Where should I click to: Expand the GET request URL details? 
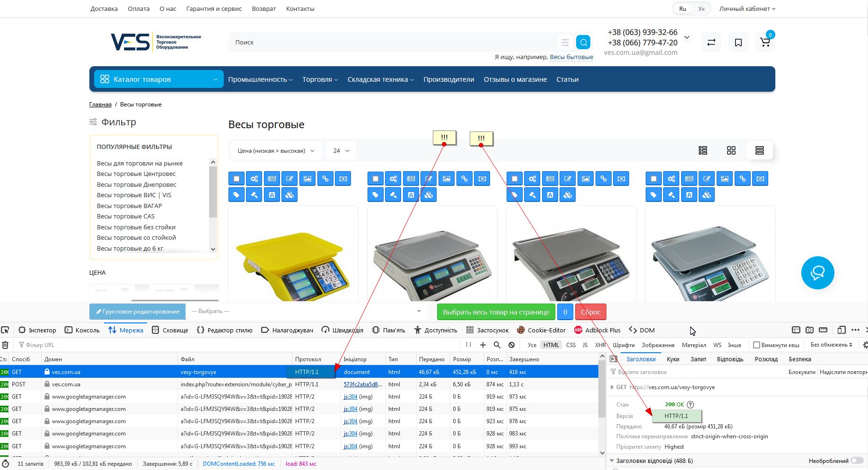click(613, 387)
